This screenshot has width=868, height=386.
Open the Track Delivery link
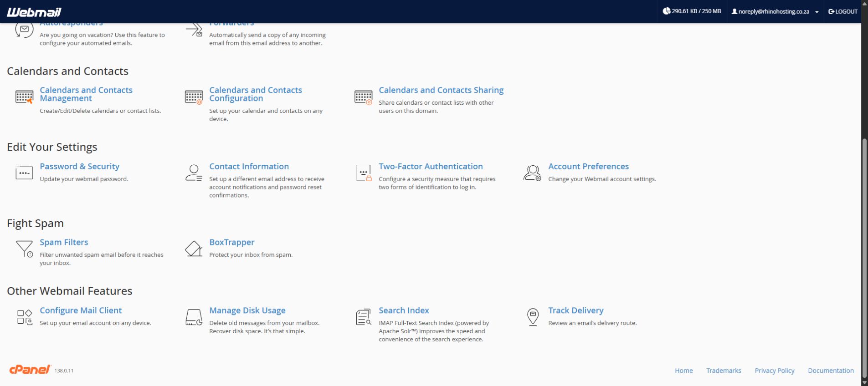click(575, 310)
